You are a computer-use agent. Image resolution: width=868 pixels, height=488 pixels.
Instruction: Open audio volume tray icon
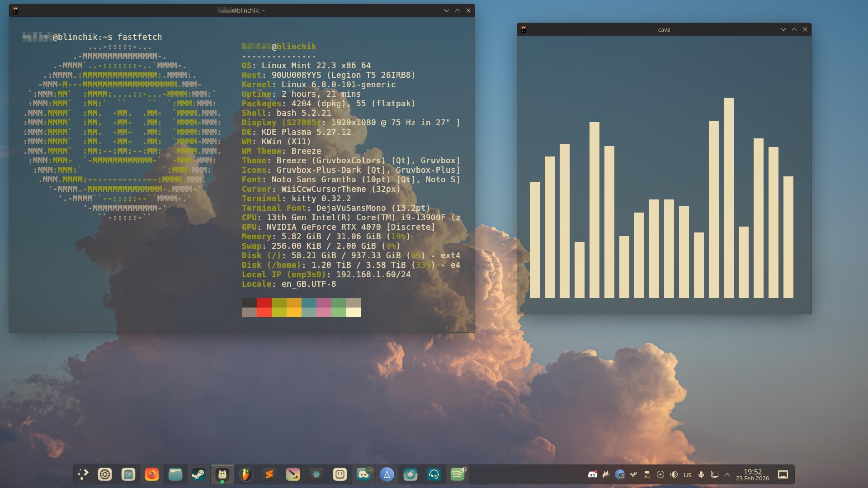674,474
